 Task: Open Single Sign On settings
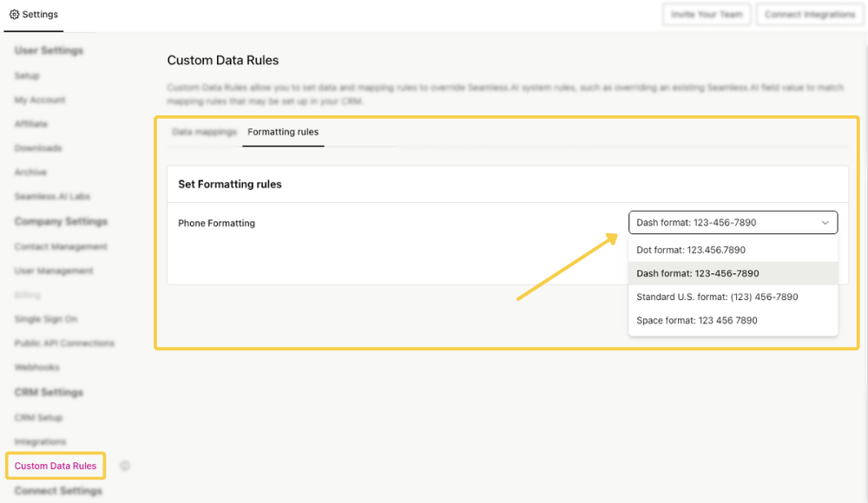46,319
